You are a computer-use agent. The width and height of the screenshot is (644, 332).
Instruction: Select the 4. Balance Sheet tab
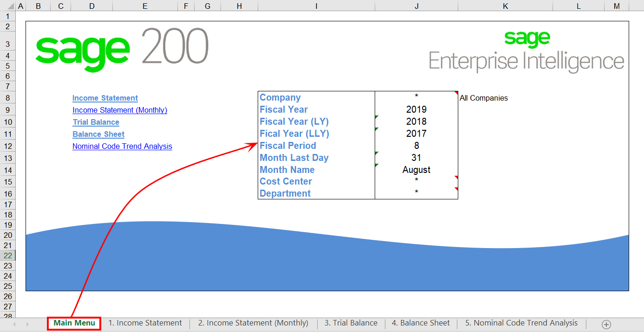[x=421, y=323]
